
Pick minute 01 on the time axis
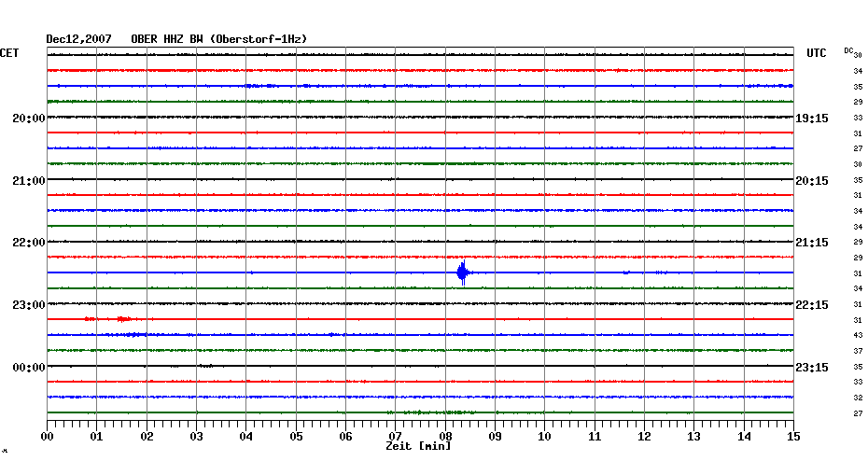pos(97,437)
